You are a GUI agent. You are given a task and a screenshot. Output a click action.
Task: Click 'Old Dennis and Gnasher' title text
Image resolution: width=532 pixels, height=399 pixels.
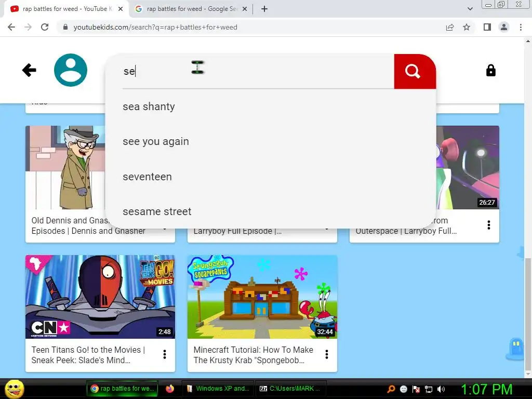pos(88,225)
